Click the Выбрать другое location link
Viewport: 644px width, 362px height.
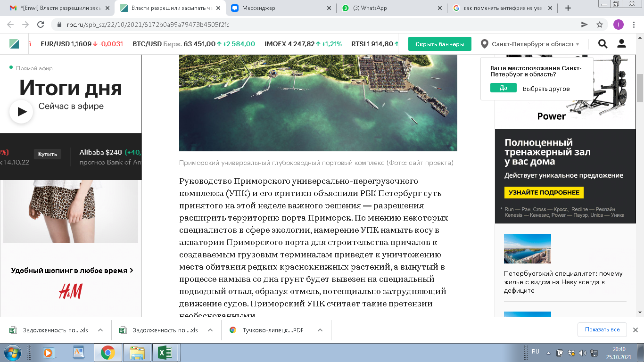click(x=546, y=89)
